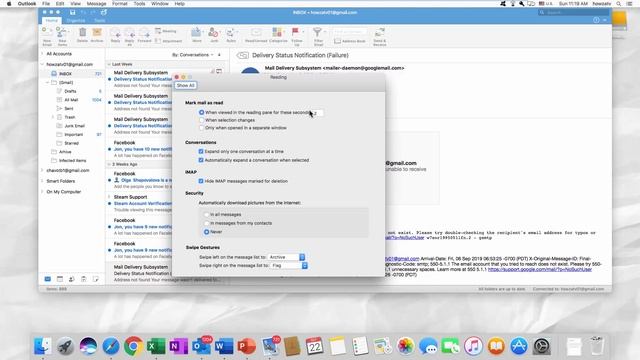Viewport: 640px width, 360px height.
Task: Open the File menu
Action: point(46,4)
